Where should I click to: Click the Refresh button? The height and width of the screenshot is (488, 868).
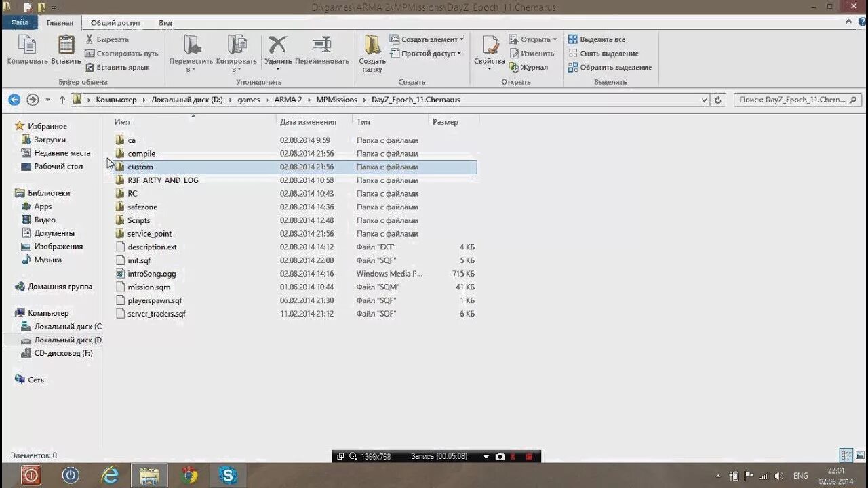pos(719,100)
